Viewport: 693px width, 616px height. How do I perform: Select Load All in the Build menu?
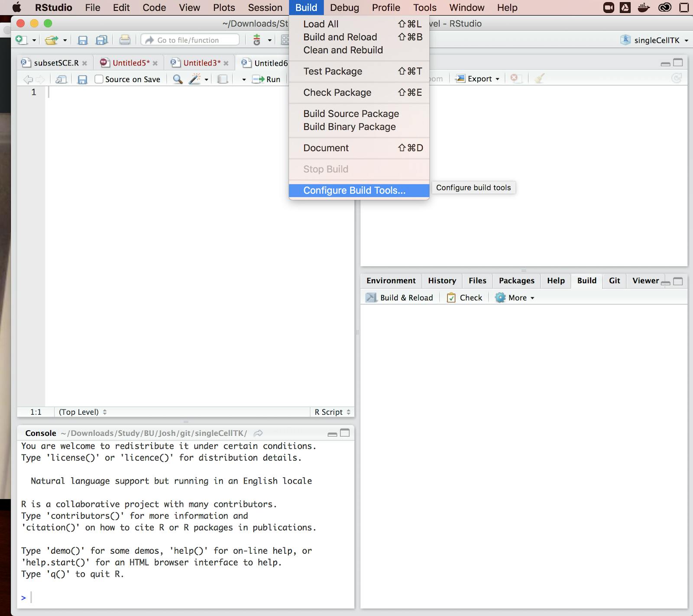(x=359, y=24)
